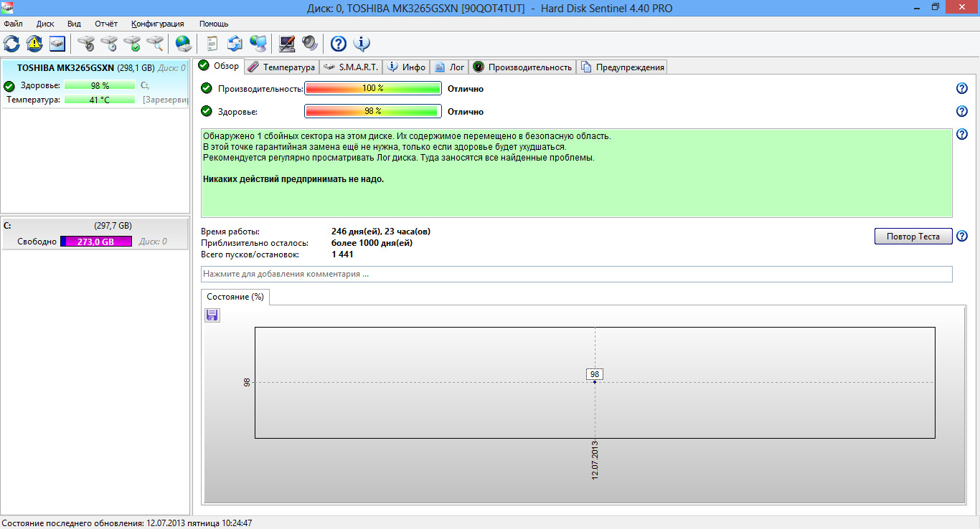Screen dimensions: 980x529
Task: Switch to the Инфо tab
Action: click(x=407, y=67)
